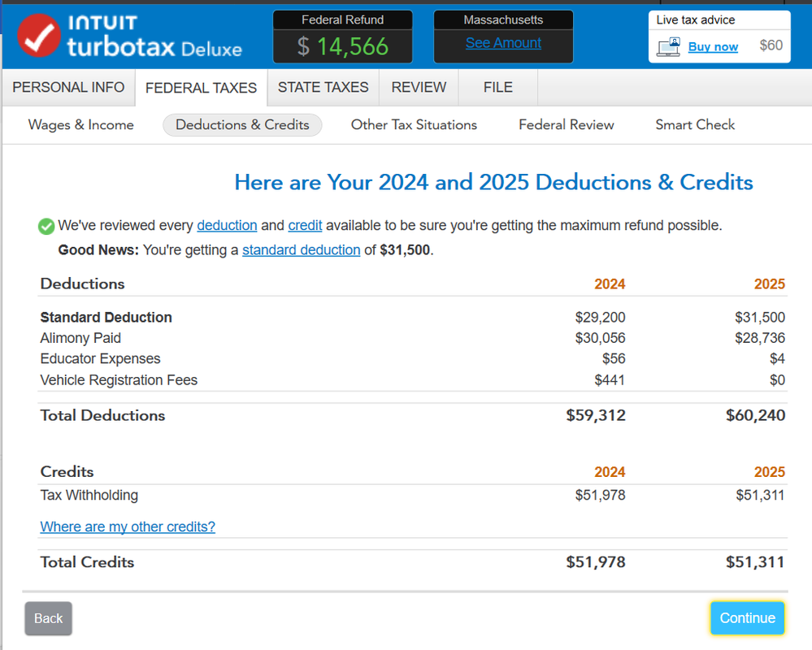Switch to the STATE TAXES tab
This screenshot has height=650, width=812.
322,87
